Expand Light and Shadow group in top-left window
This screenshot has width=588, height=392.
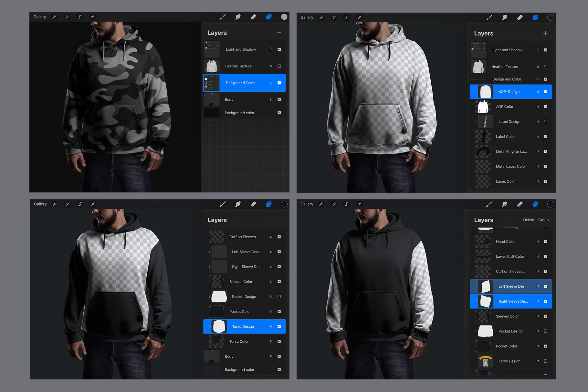point(271,49)
